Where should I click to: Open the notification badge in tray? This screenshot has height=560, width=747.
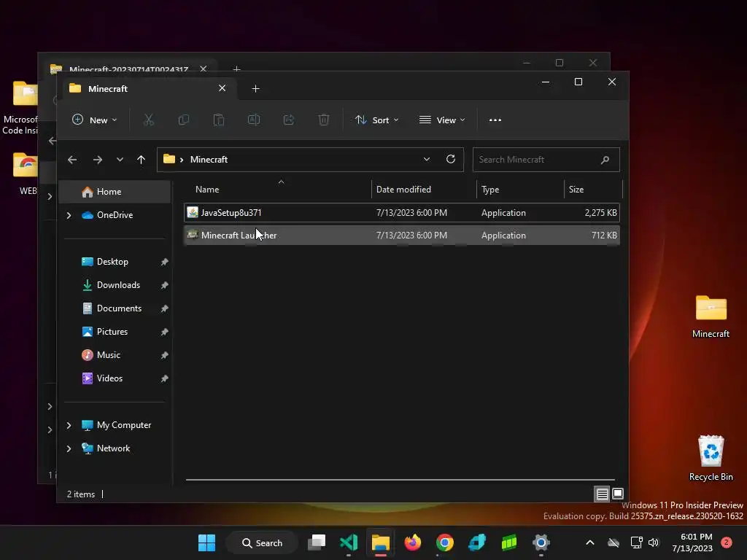pos(727,542)
